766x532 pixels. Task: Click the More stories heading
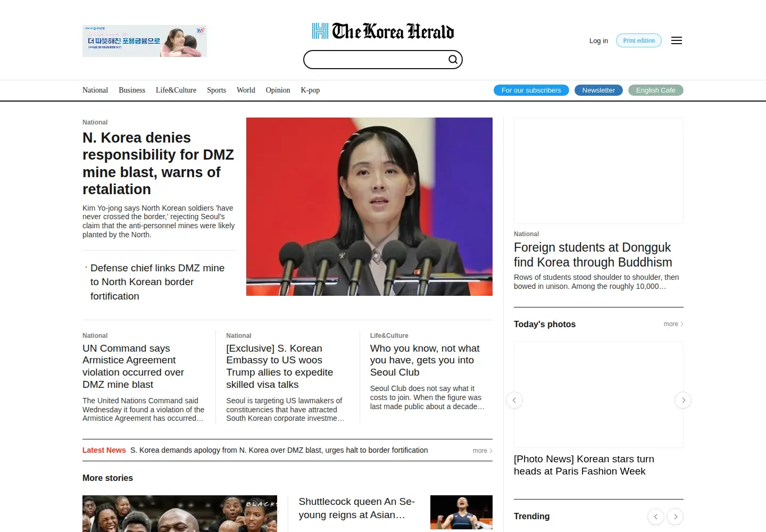pos(107,478)
